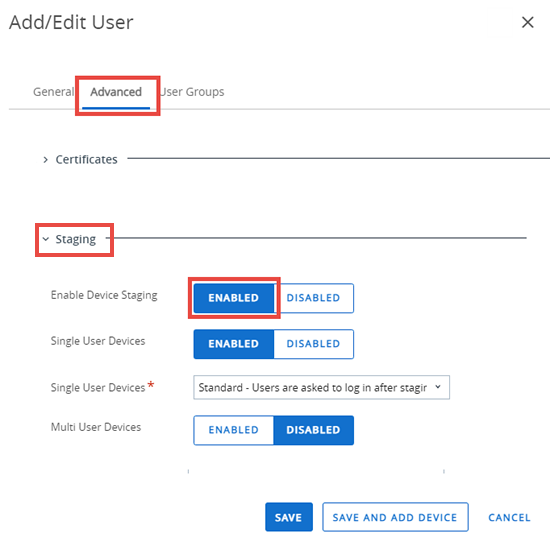550x550 pixels.
Task: Click SAVE AND ADD DEVICE button
Action: click(395, 517)
